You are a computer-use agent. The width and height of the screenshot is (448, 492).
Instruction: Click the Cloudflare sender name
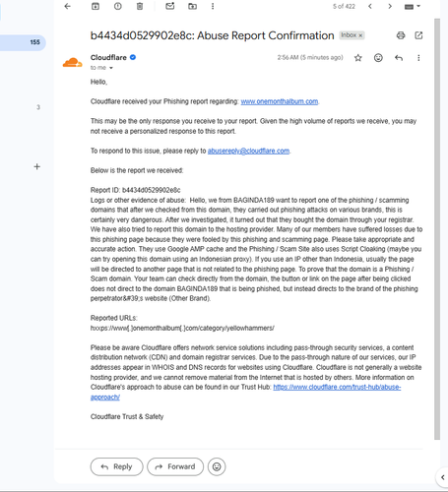(108, 57)
